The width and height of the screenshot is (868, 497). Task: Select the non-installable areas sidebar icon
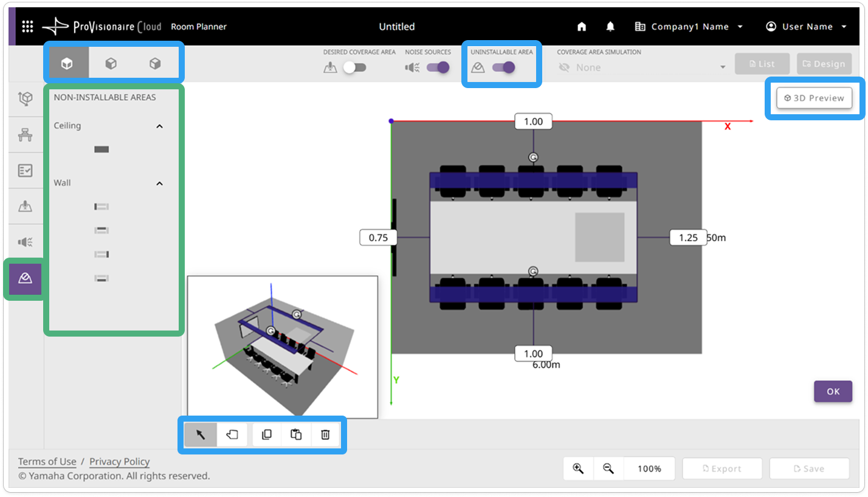pos(26,278)
